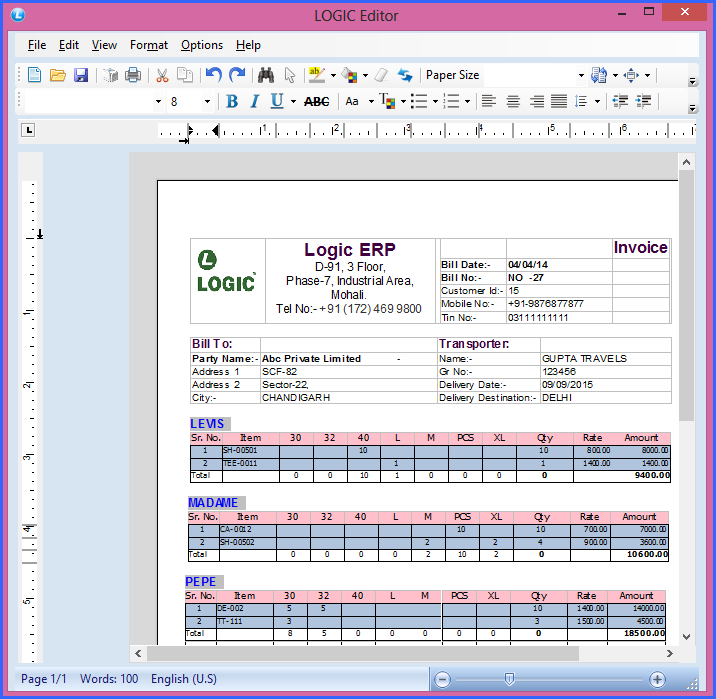Screen dimensions: 716x699
Task: Apply the paint bucket fill color
Action: (349, 75)
